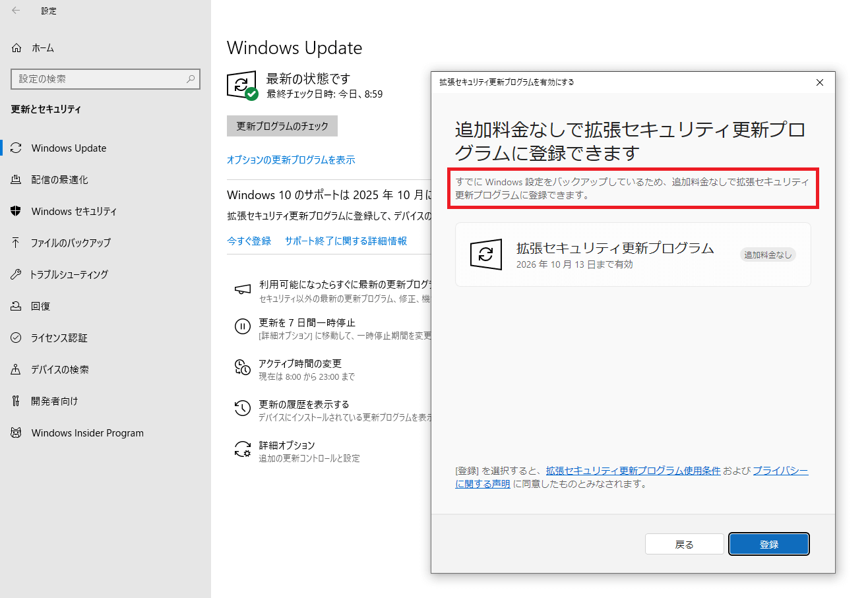The width and height of the screenshot is (868, 598).
Task: Click オプションの更新プログラムを表示 link
Action: pos(290,160)
